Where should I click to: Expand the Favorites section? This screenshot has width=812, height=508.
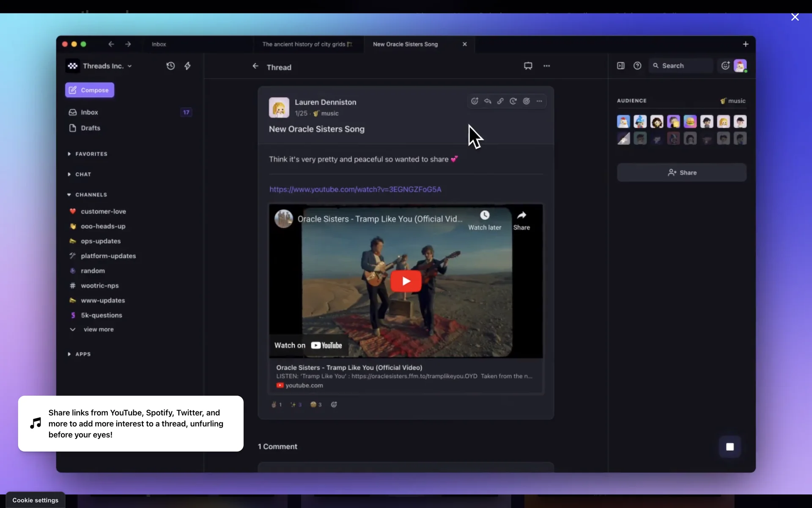[x=91, y=154]
